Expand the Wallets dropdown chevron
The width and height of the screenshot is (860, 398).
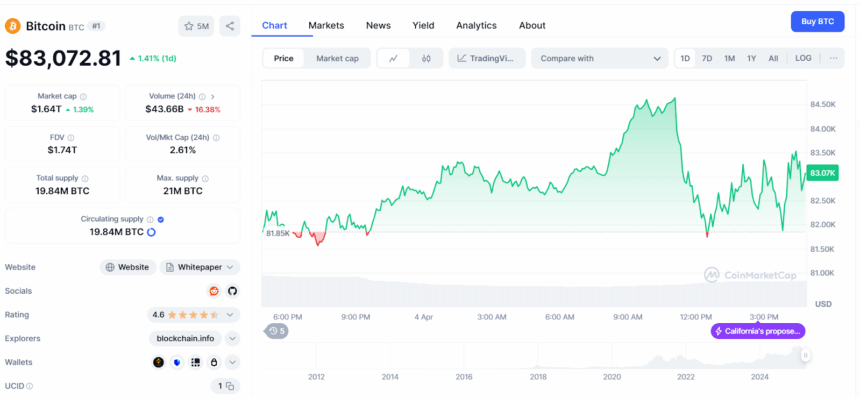233,362
